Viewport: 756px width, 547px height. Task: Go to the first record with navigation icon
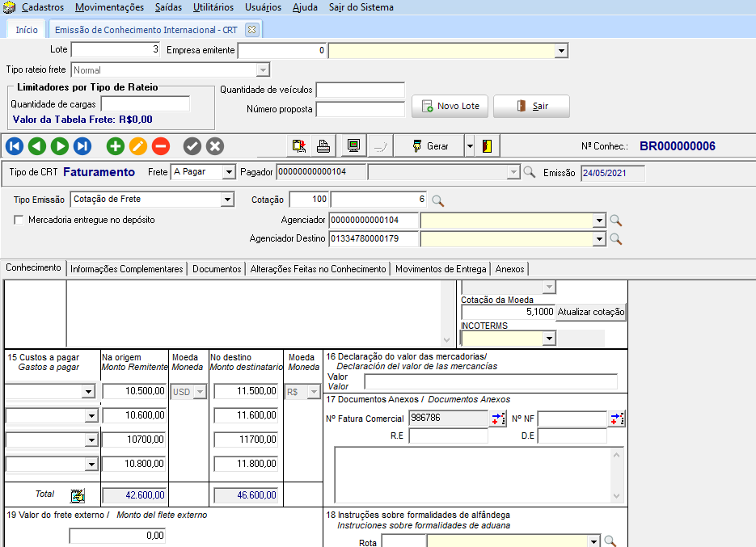tap(15, 146)
